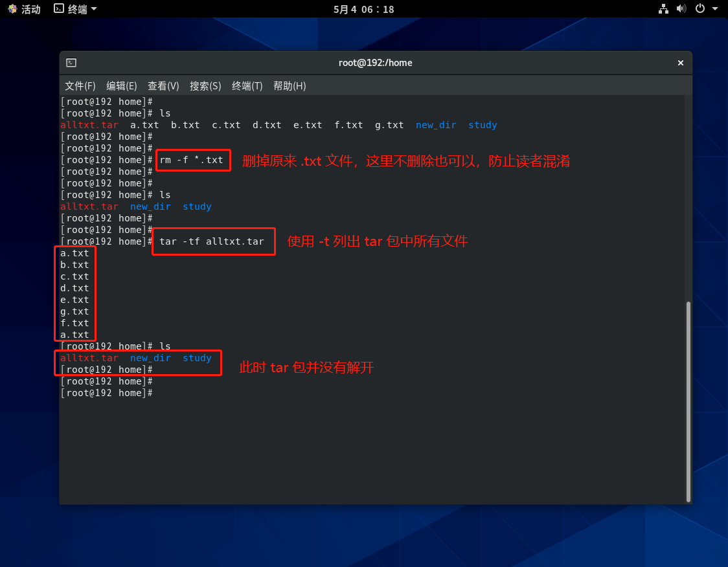Expand the system menu arrow beside the power icon

[715, 9]
